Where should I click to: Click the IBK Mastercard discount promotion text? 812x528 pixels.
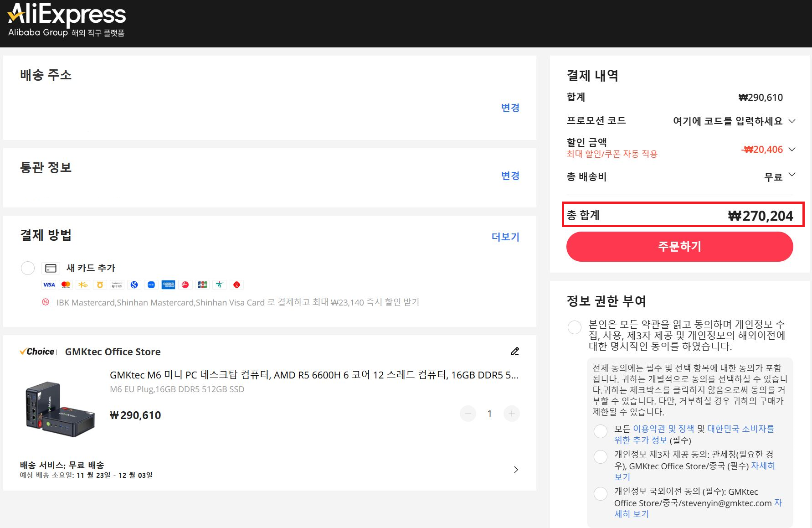coord(237,302)
